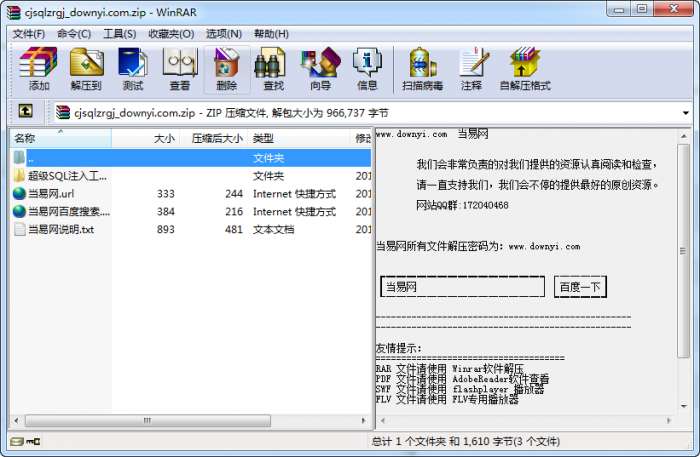
Task: Select the 当易网说明.txt document icon
Action: (20, 229)
